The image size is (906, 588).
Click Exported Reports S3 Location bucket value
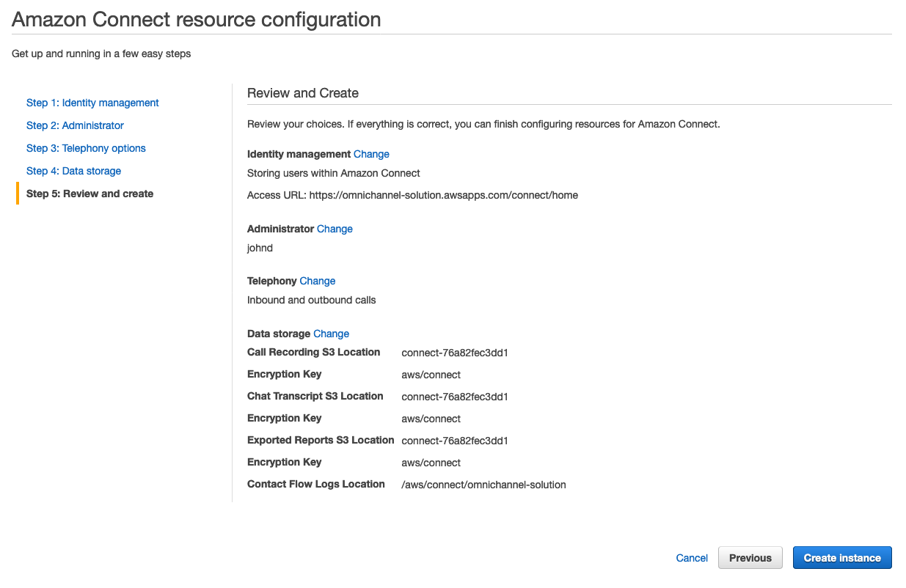pos(455,441)
